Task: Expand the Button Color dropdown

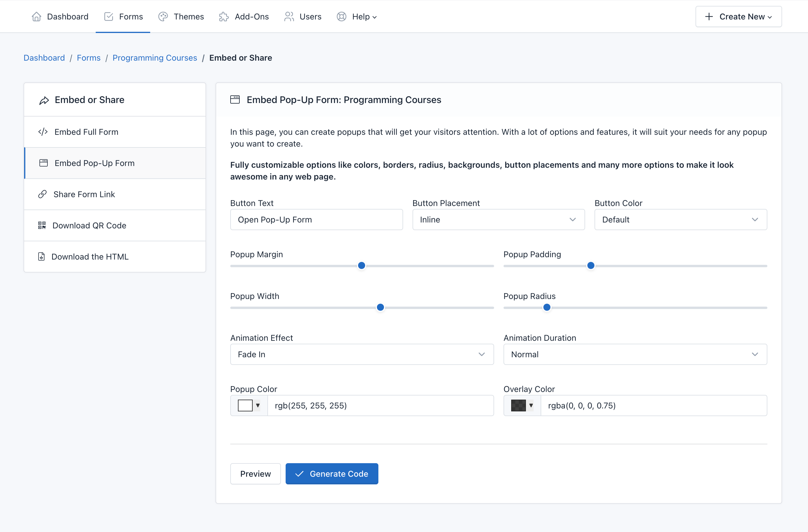Action: 680,220
